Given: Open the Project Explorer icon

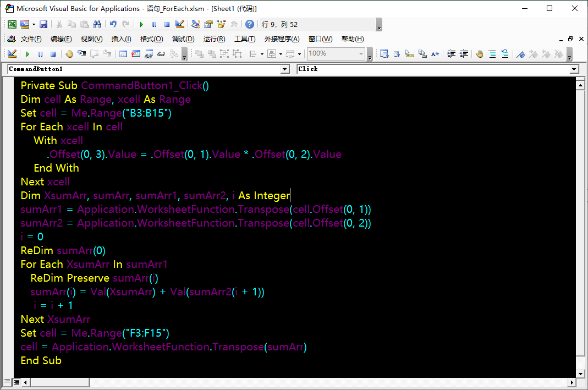Looking at the screenshot, I should pyautogui.click(x=196, y=24).
